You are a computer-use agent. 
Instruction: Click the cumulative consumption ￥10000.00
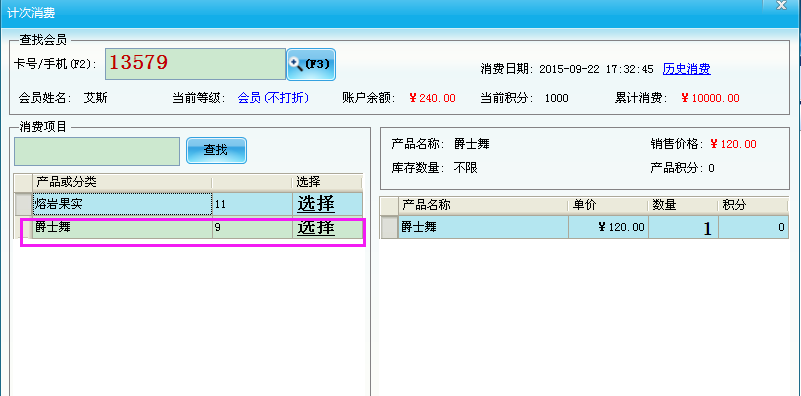(x=710, y=98)
